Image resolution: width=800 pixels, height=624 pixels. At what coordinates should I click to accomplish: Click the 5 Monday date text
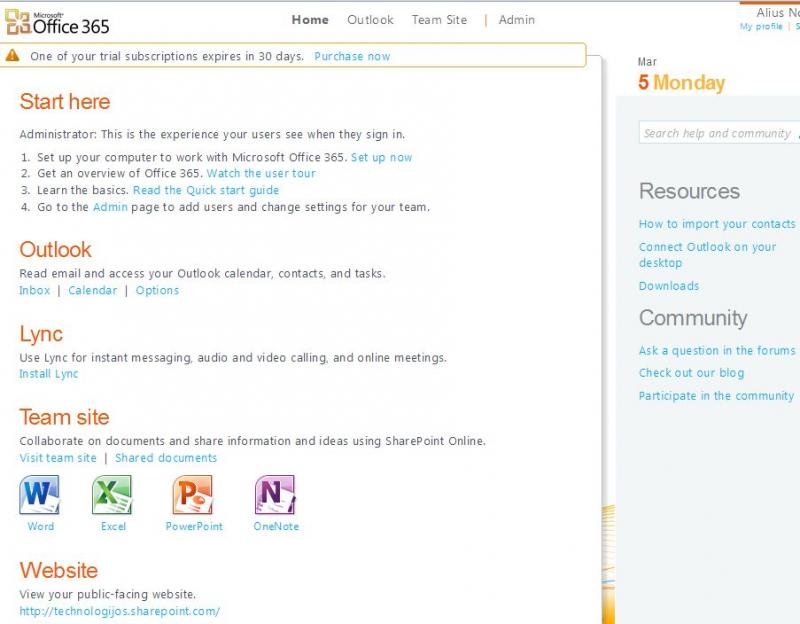pyautogui.click(x=682, y=83)
